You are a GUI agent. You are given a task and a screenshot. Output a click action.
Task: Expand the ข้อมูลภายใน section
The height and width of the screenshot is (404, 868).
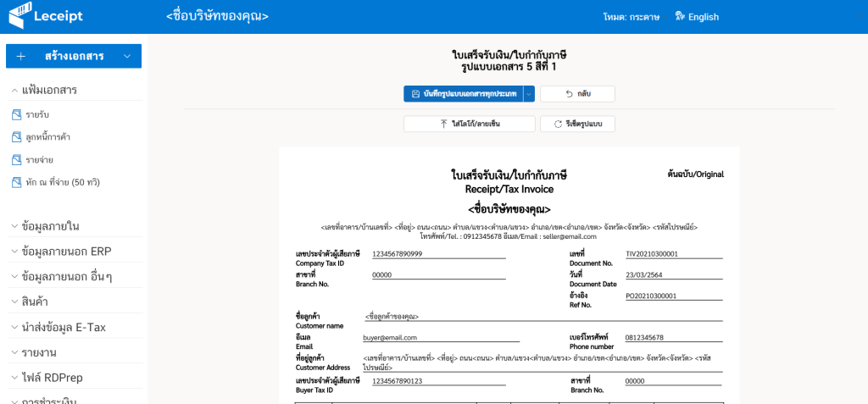[14, 226]
